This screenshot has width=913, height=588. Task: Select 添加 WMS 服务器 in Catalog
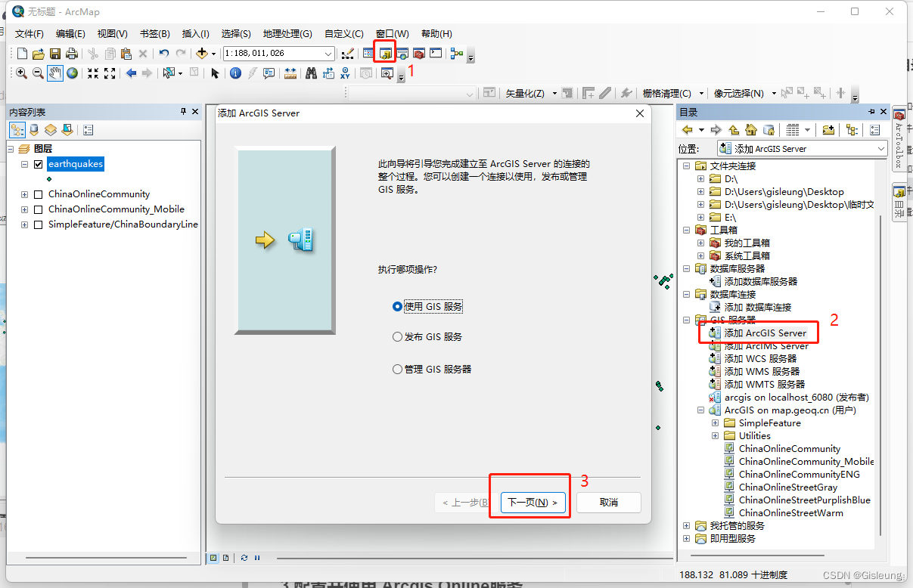762,372
